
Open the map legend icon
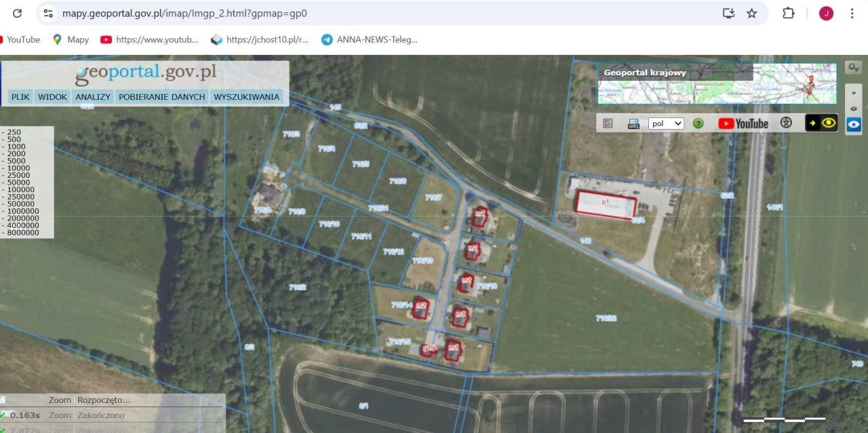click(x=608, y=124)
